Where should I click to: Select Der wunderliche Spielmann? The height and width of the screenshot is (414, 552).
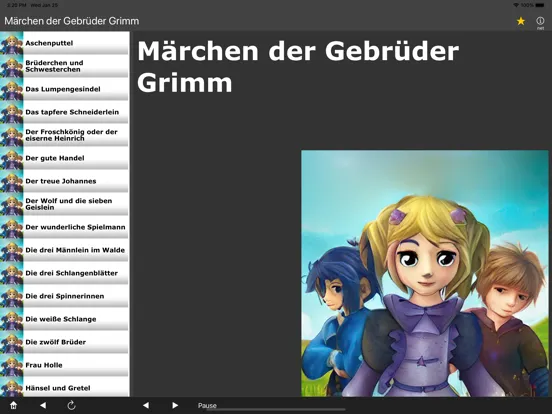point(65,227)
